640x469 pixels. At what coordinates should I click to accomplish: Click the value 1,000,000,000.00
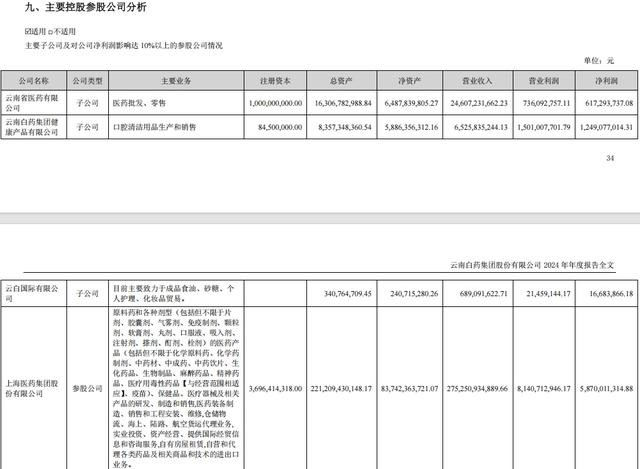click(276, 103)
